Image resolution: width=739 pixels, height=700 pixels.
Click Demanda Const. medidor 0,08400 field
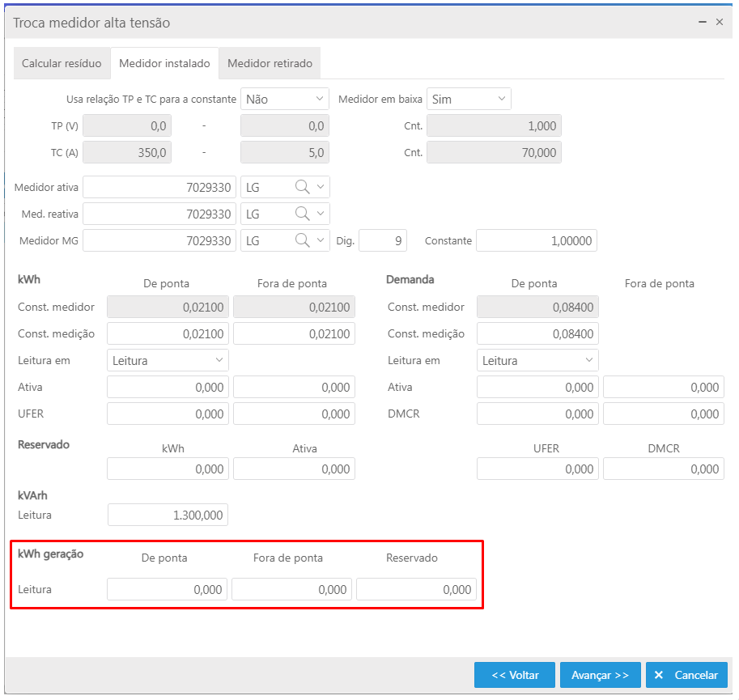pyautogui.click(x=537, y=308)
